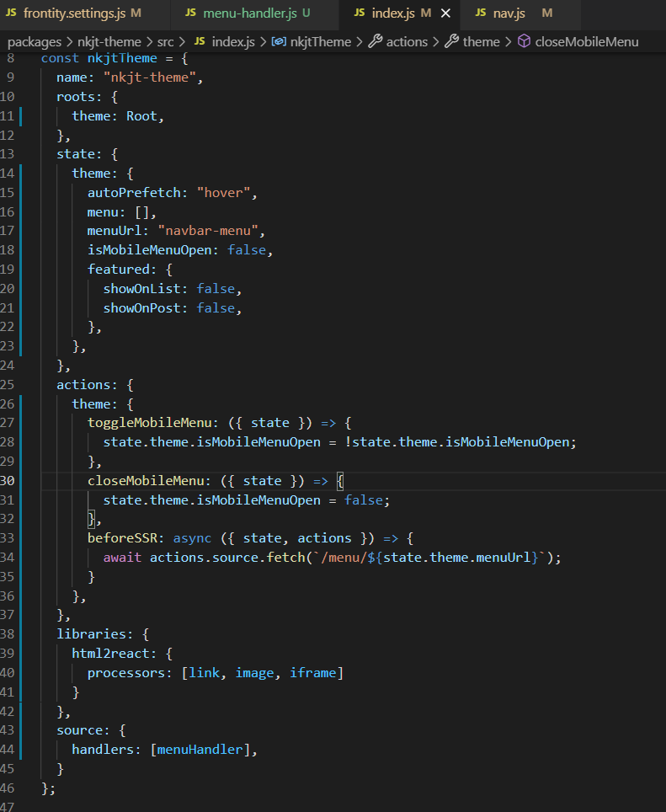Click JS icon on frontity.settings.js tab

11,13
